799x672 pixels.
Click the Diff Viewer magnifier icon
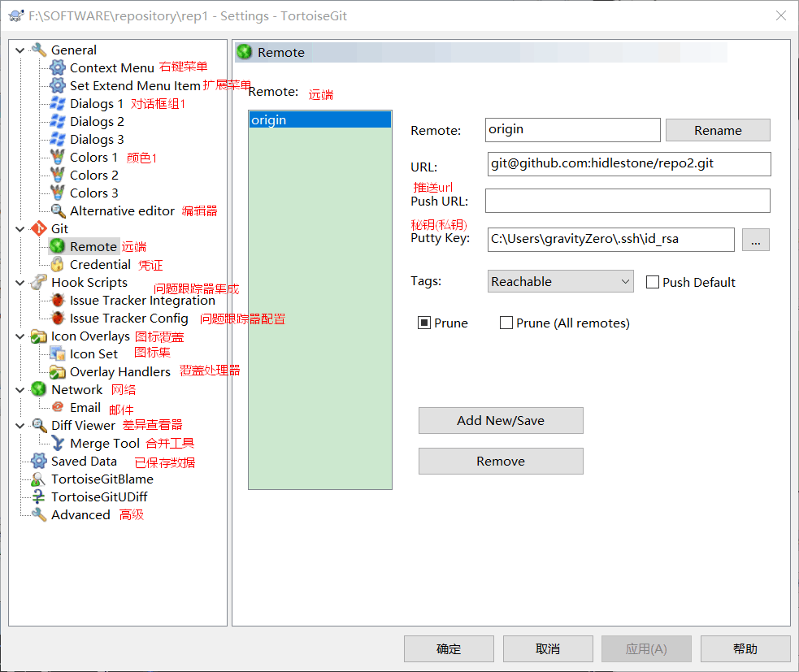coord(39,425)
